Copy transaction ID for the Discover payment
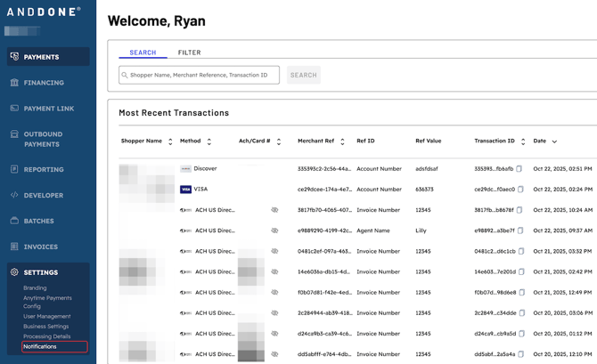 coord(519,168)
